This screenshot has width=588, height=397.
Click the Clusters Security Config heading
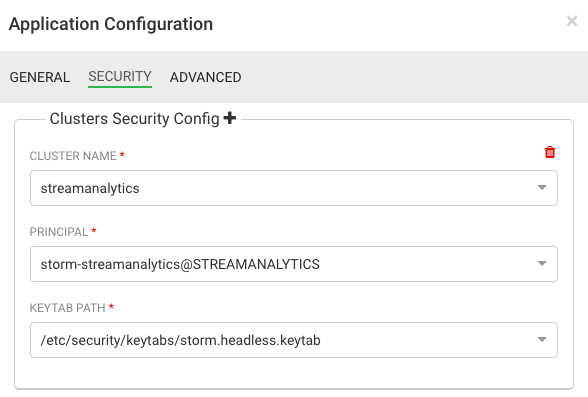coord(134,118)
